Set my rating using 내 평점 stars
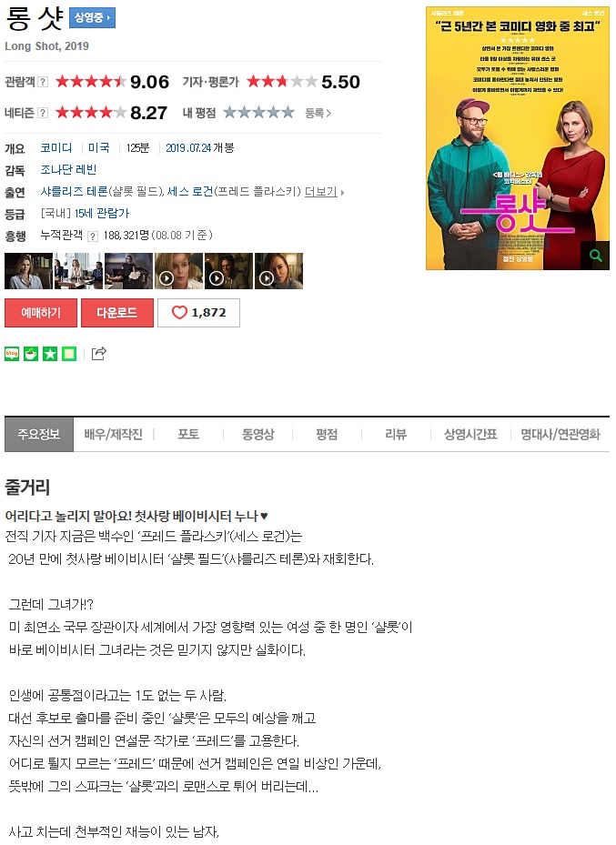The height and width of the screenshot is (845, 616). point(258,112)
